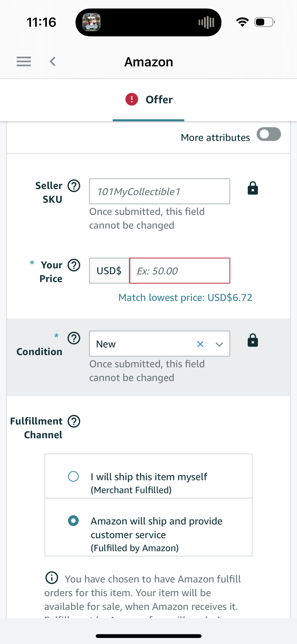The width and height of the screenshot is (297, 644).
Task: Focus the Seller SKU text field
Action: click(x=159, y=191)
